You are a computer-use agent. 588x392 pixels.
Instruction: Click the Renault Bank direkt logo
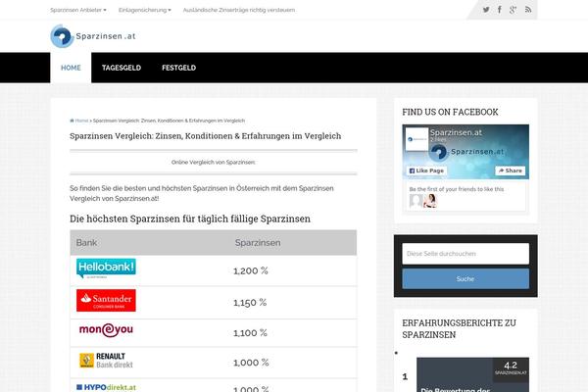coord(106,361)
